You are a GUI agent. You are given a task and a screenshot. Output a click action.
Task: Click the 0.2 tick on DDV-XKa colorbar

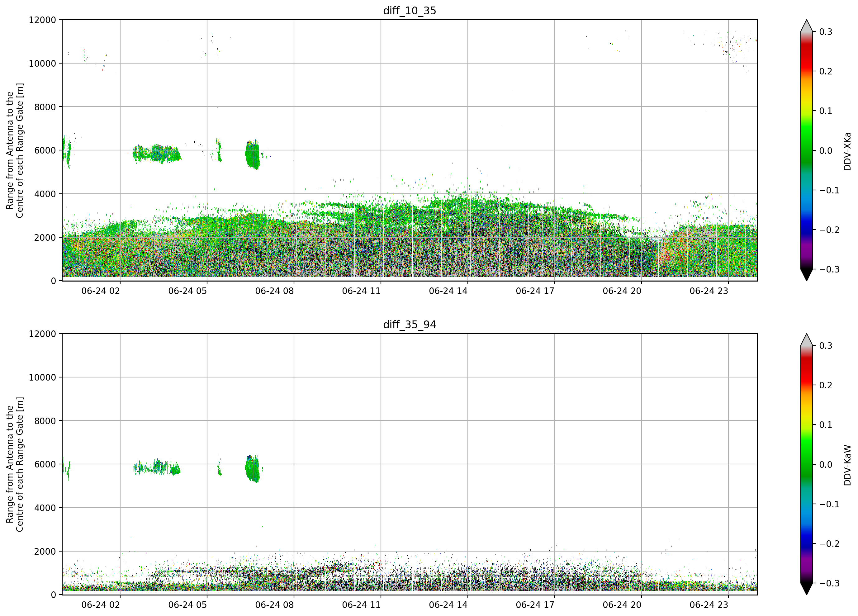(826, 72)
